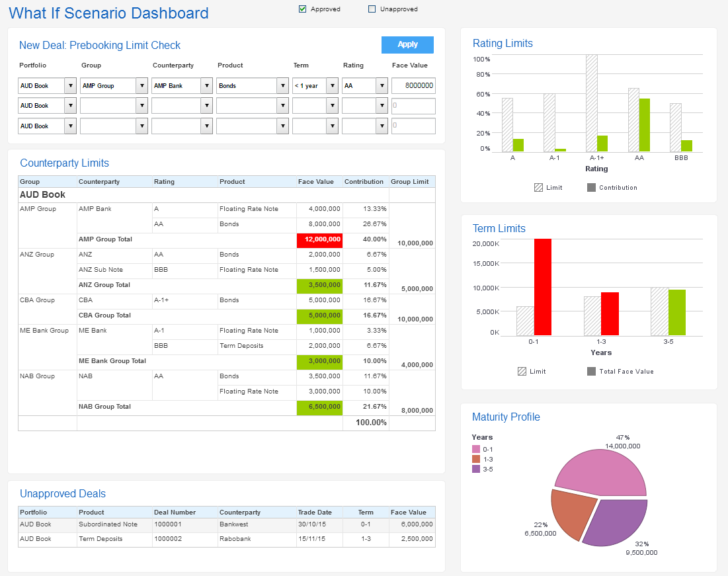Select the purple 3-5 legend swatch
The image size is (728, 576).
pos(476,469)
